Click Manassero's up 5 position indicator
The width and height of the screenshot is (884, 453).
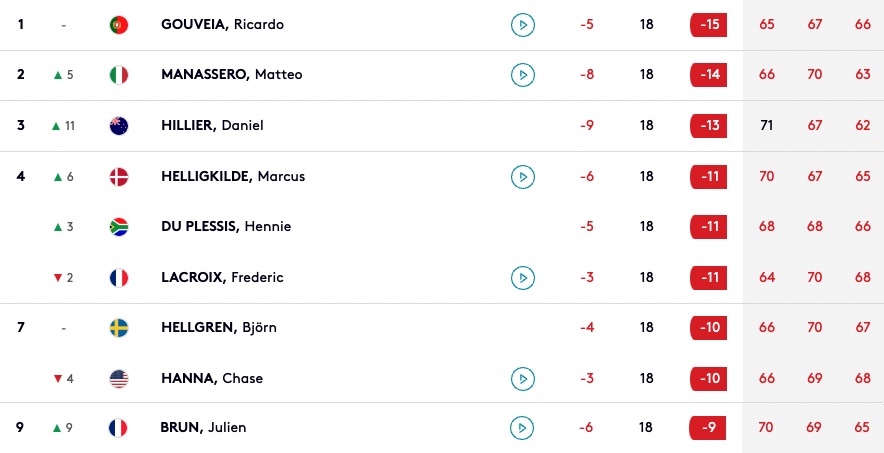[63, 75]
